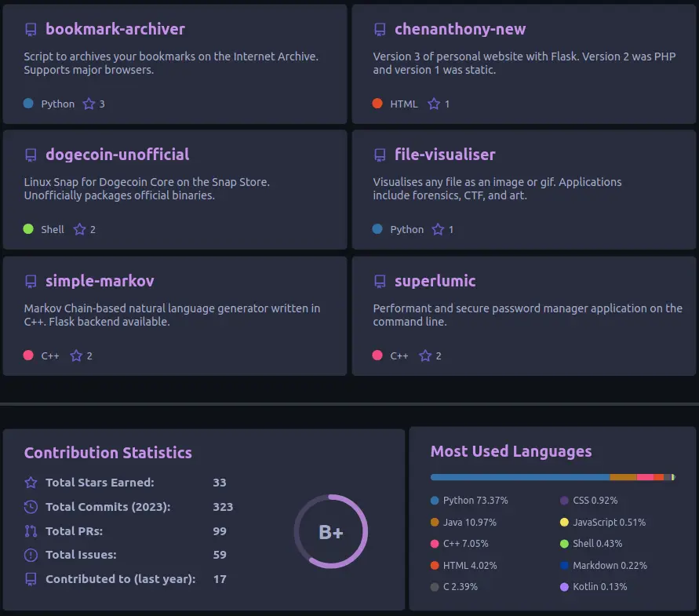Viewport: 699px width, 616px height.
Task: Click the Python color dot in languages legend
Action: (x=435, y=501)
